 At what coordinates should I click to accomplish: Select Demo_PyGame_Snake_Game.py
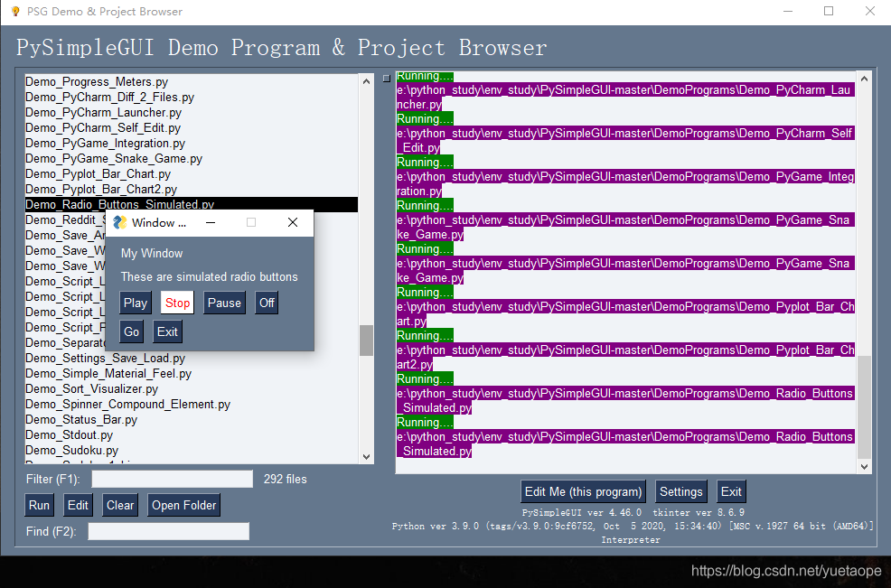[192, 158]
